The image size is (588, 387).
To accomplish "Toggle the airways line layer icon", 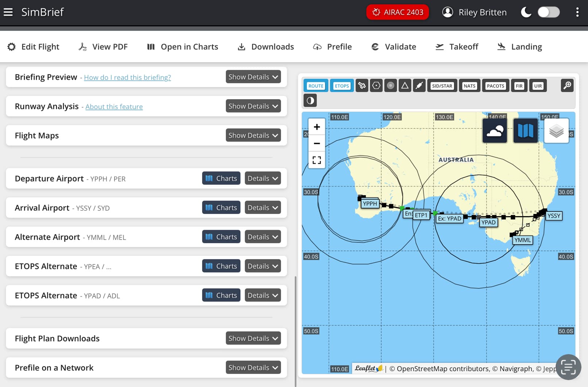I will click(419, 86).
